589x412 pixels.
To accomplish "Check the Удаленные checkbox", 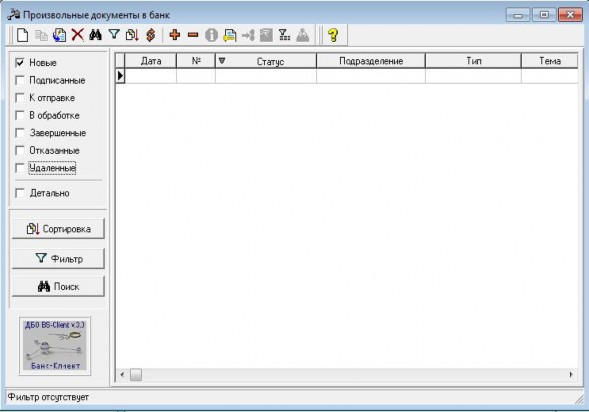I will coord(20,168).
